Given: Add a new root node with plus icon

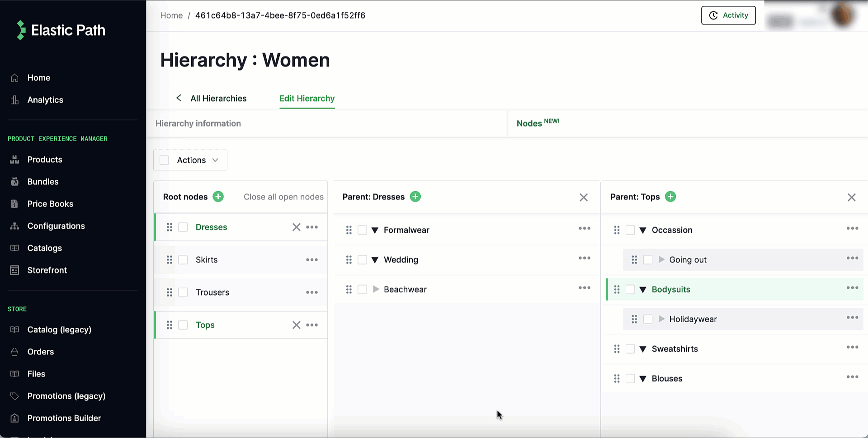Looking at the screenshot, I should [218, 197].
